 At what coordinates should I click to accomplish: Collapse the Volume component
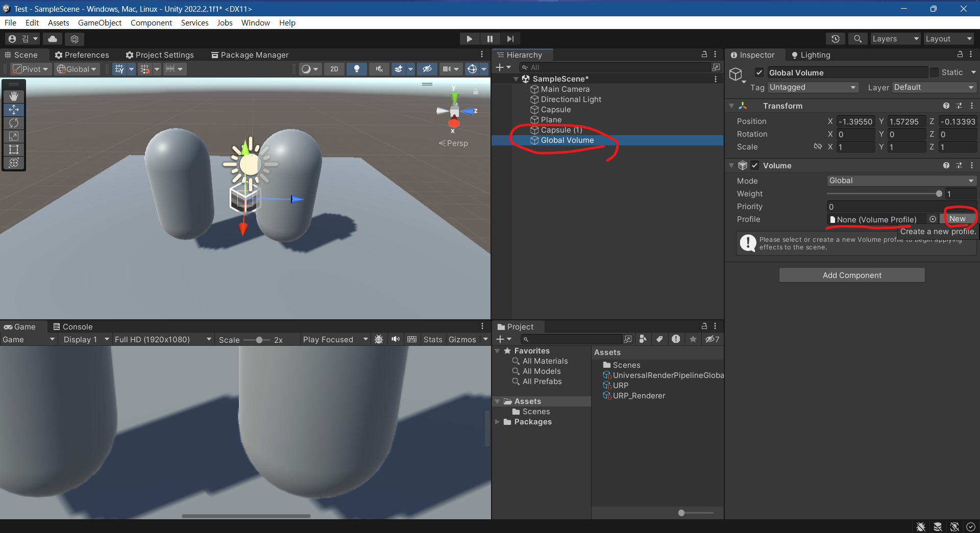click(731, 165)
